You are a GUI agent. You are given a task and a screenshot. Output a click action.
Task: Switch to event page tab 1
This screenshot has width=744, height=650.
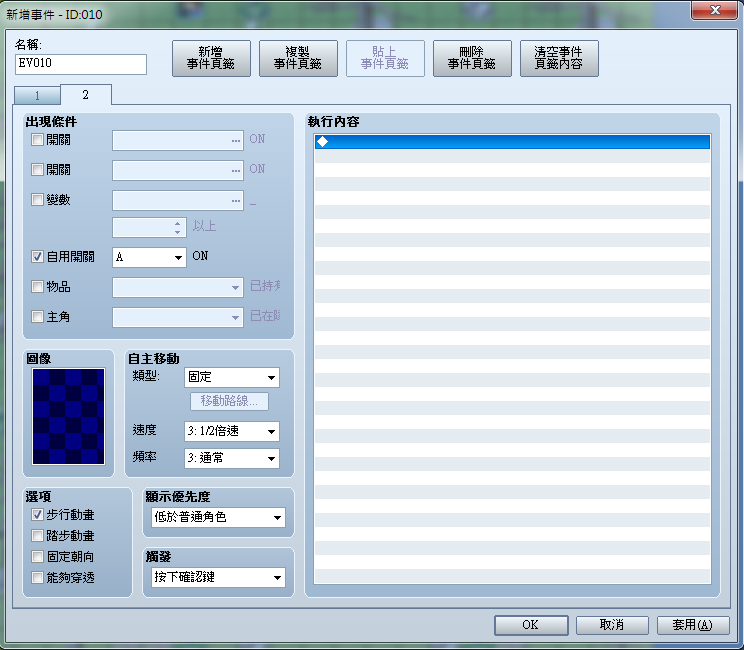click(37, 95)
